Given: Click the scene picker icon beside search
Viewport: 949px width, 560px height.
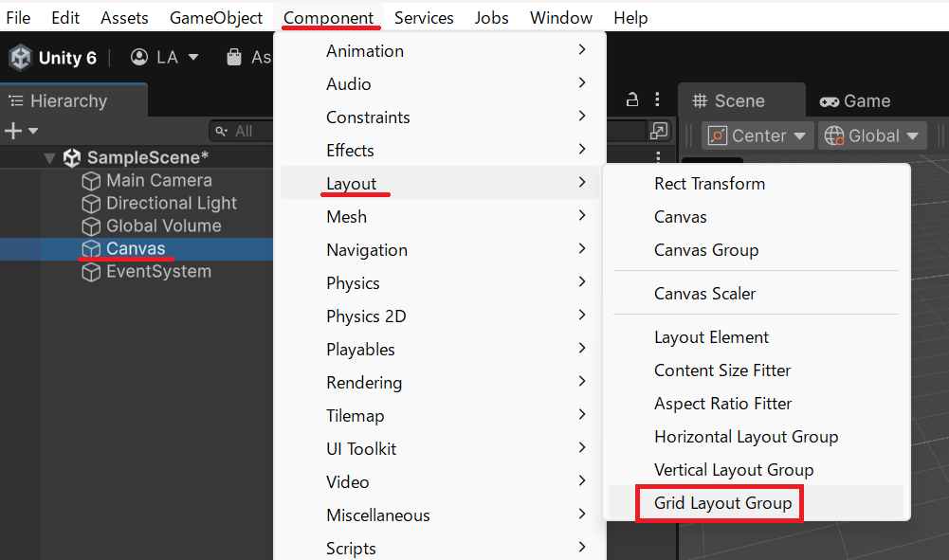Looking at the screenshot, I should (659, 132).
